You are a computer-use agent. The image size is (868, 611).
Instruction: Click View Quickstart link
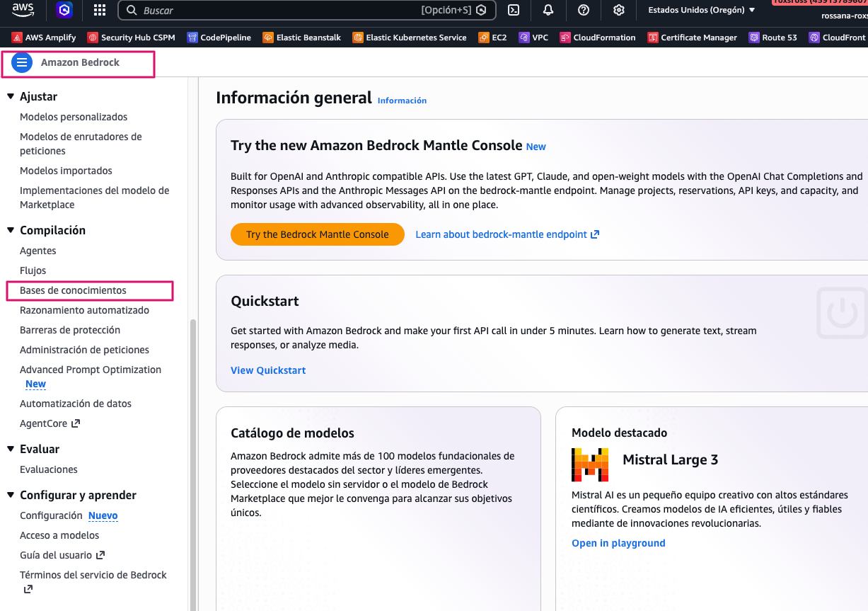[268, 370]
